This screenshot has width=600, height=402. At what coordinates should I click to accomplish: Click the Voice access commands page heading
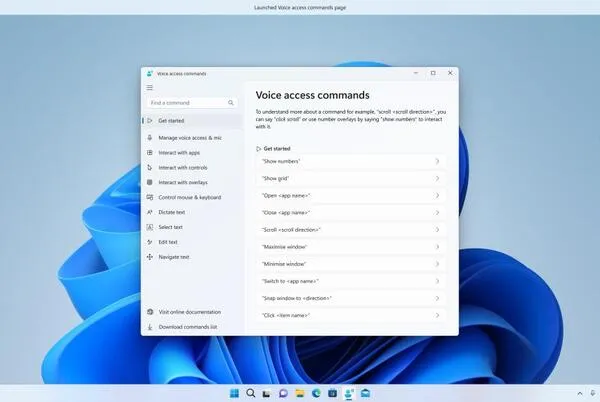(x=313, y=95)
